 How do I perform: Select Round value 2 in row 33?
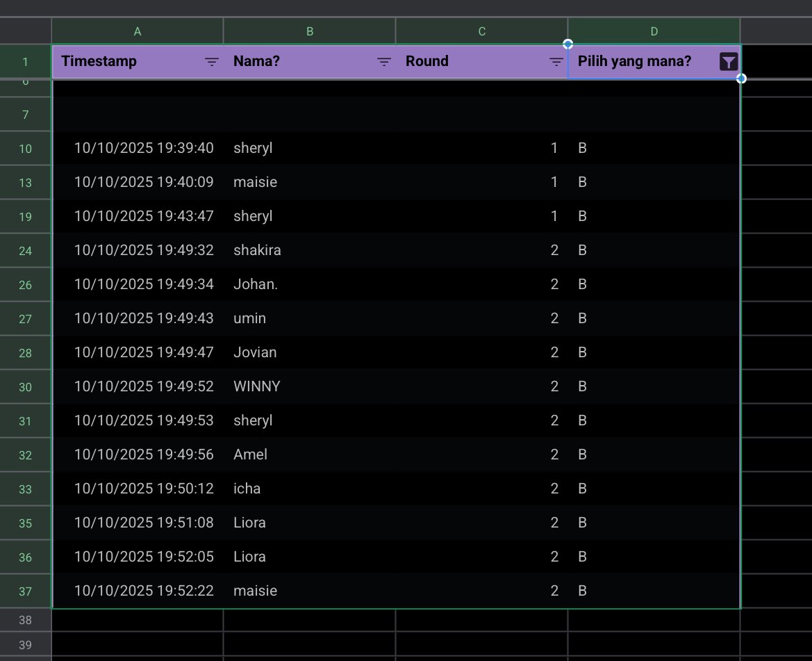[x=481, y=489]
